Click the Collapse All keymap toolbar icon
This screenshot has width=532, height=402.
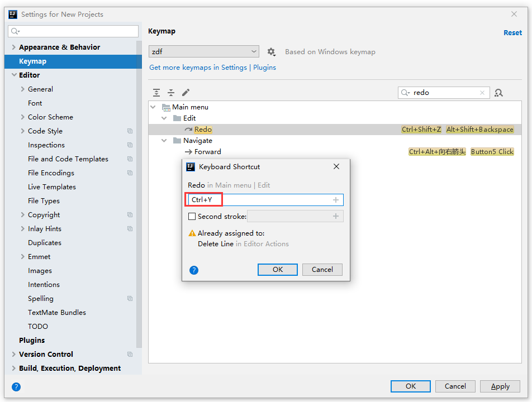(x=171, y=93)
